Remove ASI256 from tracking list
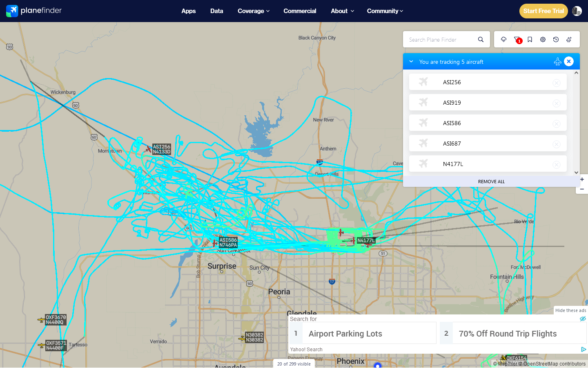The height and width of the screenshot is (368, 588). (556, 83)
